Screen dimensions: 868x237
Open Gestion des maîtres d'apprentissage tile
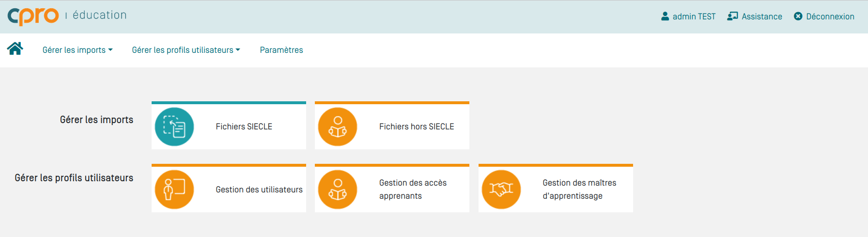tap(556, 188)
